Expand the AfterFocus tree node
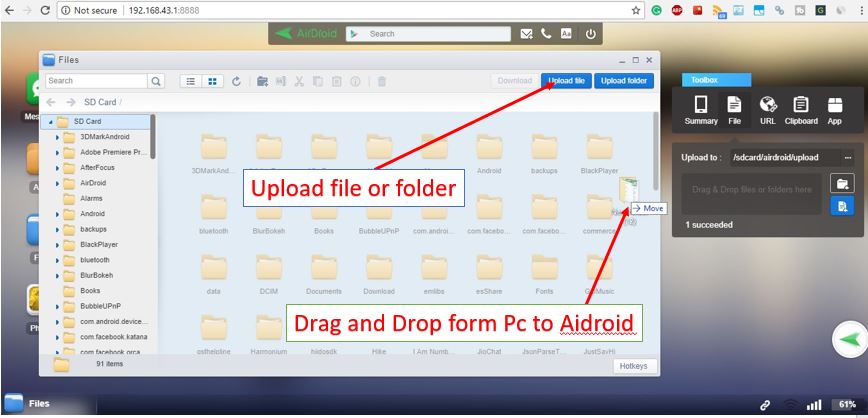Viewport: 868px width, 418px height. (58, 168)
